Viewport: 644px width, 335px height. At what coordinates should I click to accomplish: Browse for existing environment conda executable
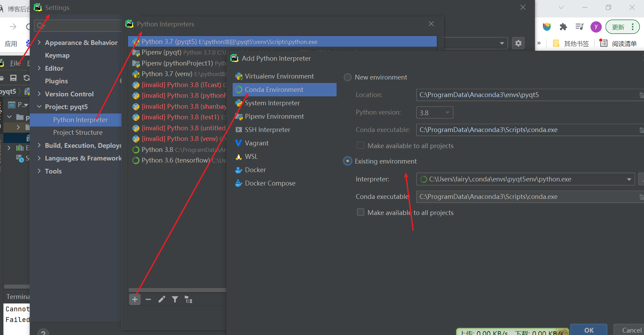[x=642, y=197]
